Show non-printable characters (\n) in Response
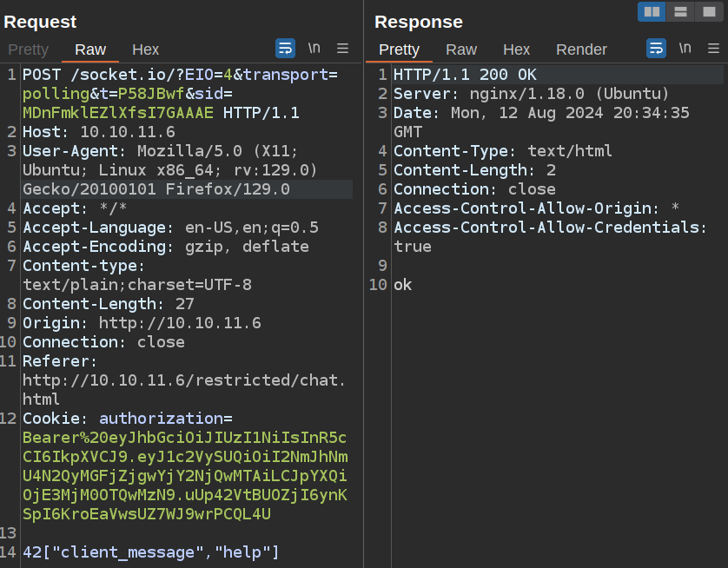 point(685,49)
